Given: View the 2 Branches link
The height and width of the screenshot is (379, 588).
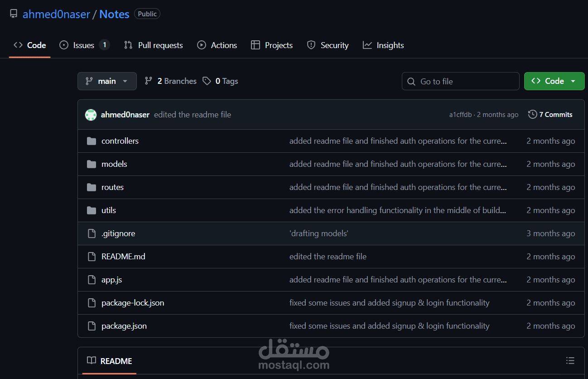Looking at the screenshot, I should click(x=170, y=81).
